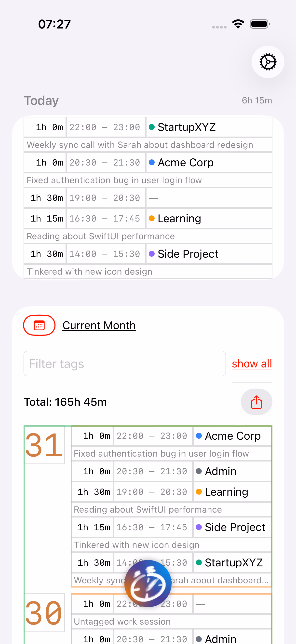This screenshot has width=296, height=644.
Task: Focus the Filter tags field
Action: [125, 364]
